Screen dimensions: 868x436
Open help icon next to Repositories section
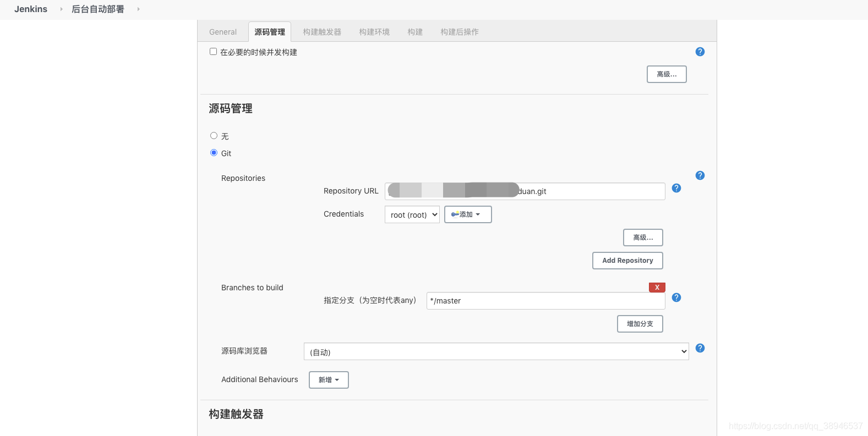click(700, 175)
